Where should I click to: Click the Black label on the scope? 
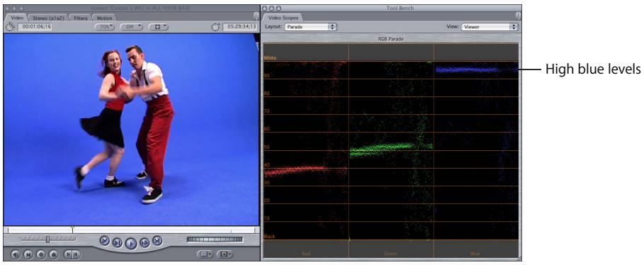click(x=269, y=236)
